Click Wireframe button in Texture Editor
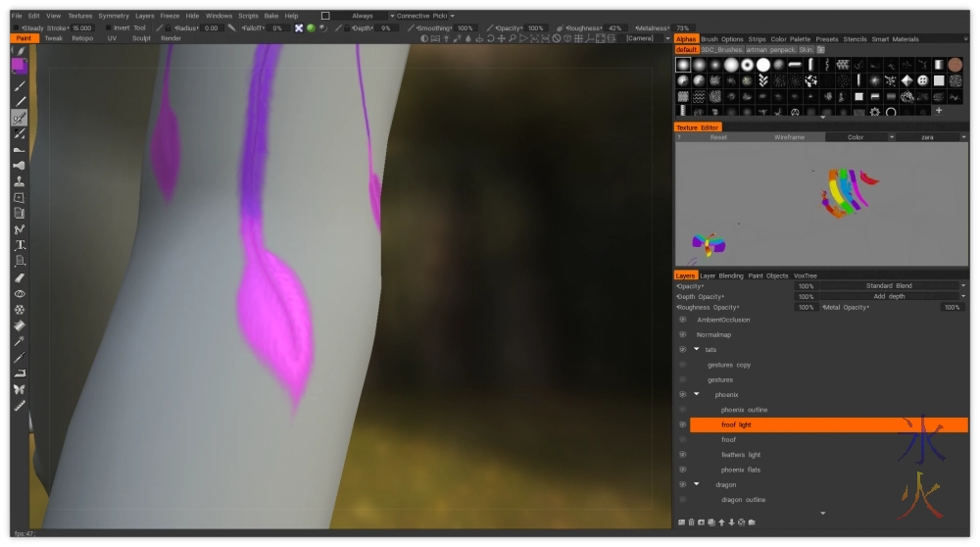The height and width of the screenshot is (547, 980). 789,137
